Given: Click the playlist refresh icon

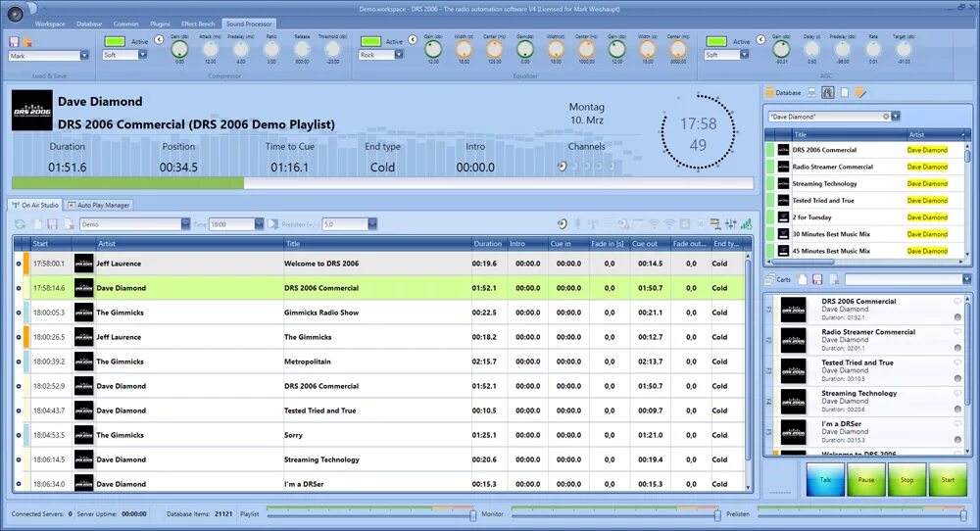Looking at the screenshot, I should coord(20,224).
